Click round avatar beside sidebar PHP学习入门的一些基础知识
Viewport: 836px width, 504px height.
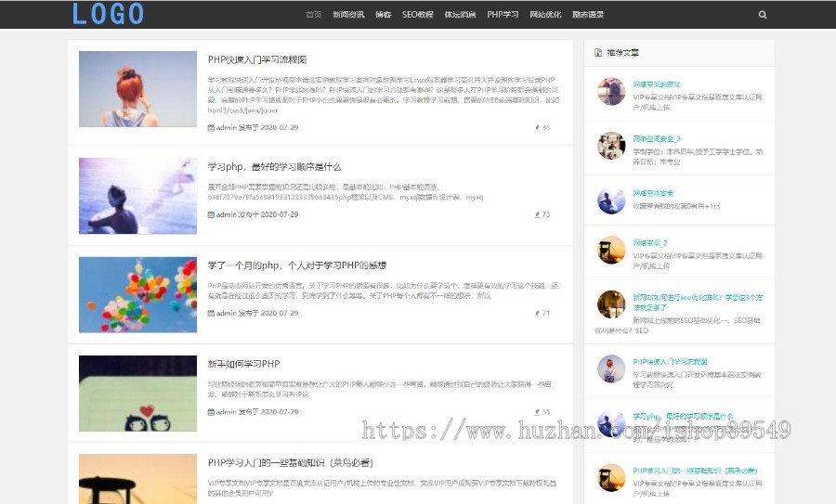611,478
